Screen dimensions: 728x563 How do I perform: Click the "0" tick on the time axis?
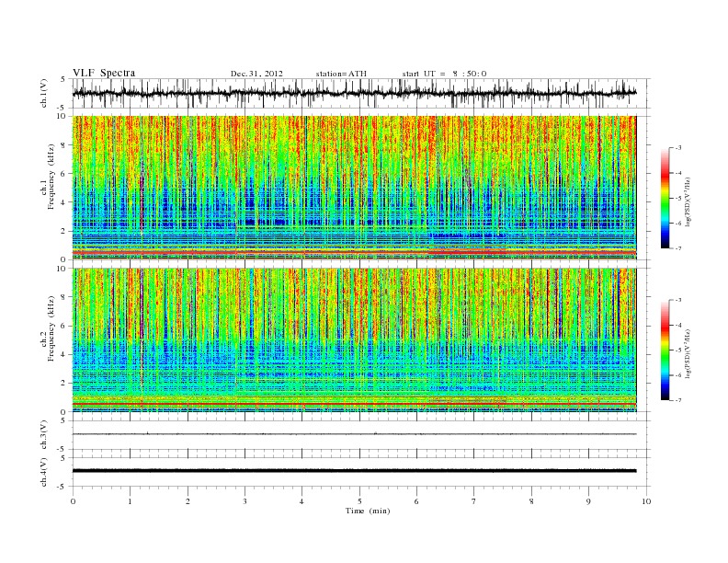73,501
